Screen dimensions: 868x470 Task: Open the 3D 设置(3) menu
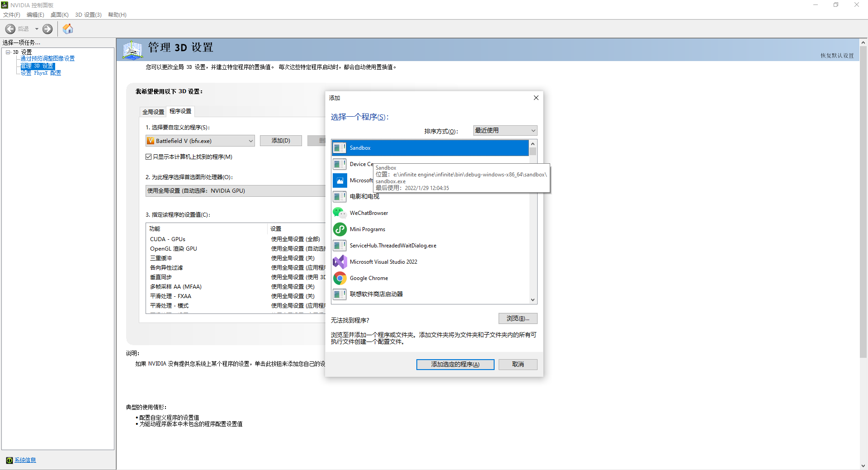point(88,15)
